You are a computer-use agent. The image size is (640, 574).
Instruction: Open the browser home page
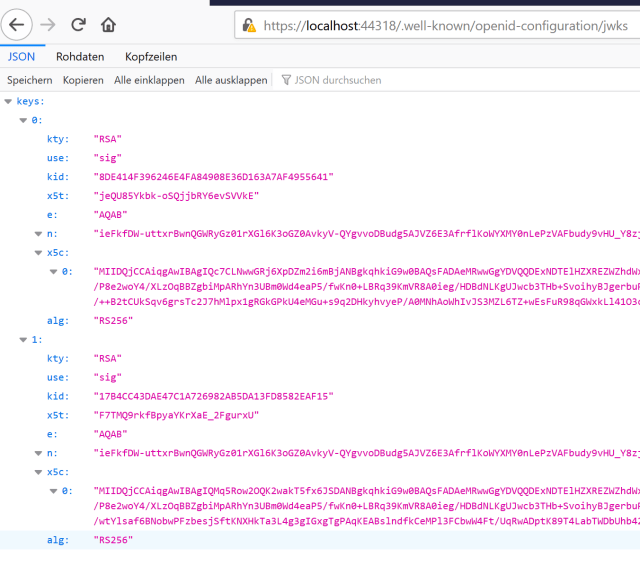point(108,24)
